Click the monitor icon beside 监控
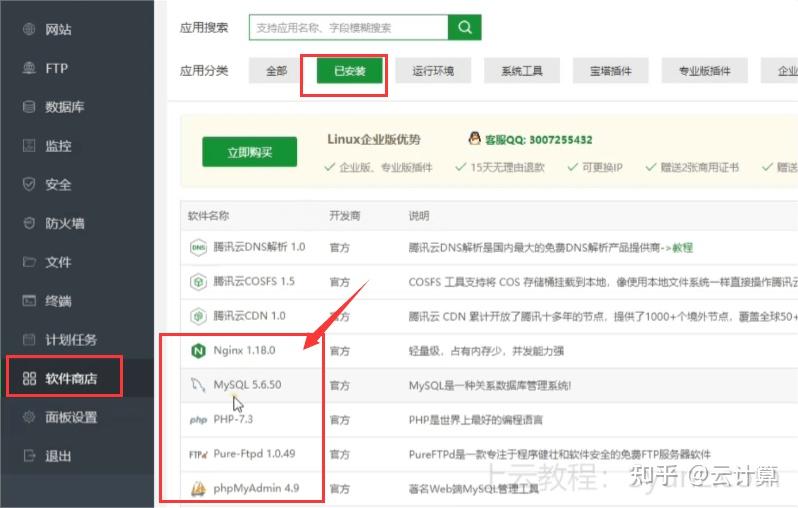The width and height of the screenshot is (798, 508). pyautogui.click(x=29, y=146)
